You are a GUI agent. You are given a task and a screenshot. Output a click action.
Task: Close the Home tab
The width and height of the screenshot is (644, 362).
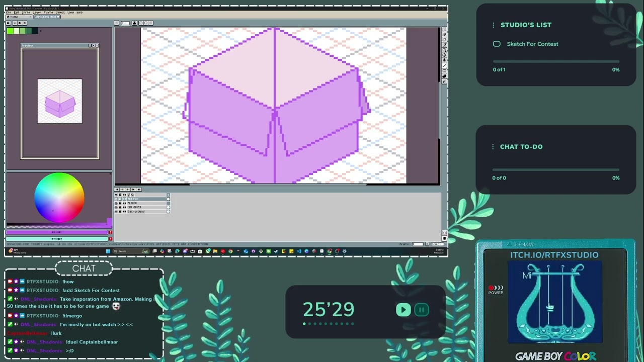[30, 17]
